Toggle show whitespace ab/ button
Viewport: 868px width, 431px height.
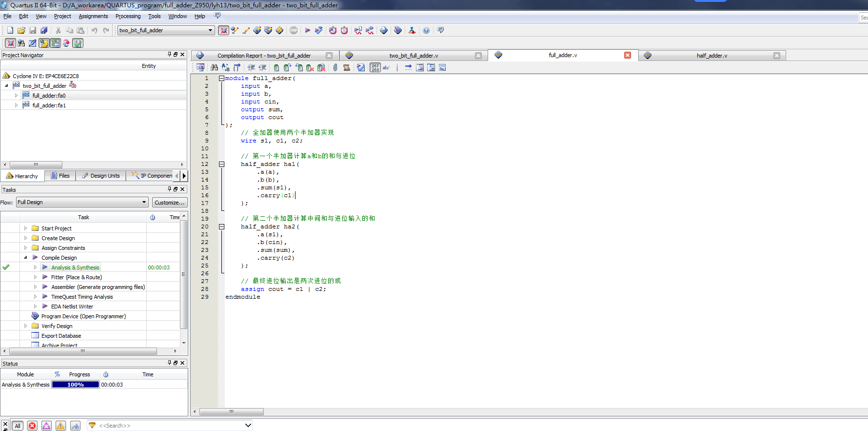click(x=386, y=67)
